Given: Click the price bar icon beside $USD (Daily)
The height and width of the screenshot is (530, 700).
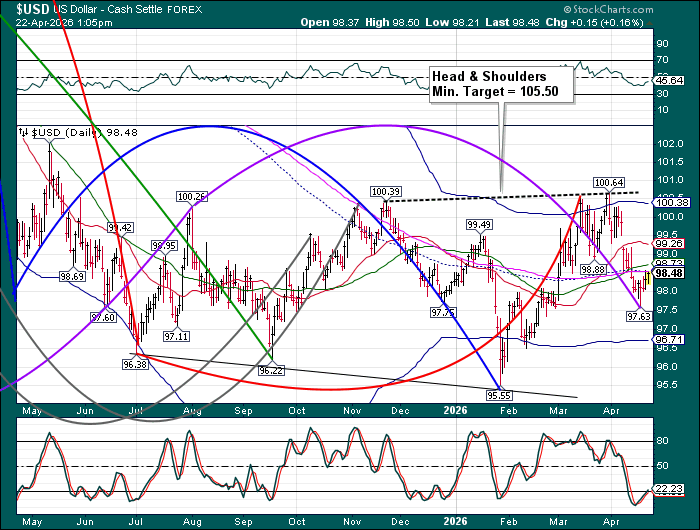Looking at the screenshot, I should (24, 133).
